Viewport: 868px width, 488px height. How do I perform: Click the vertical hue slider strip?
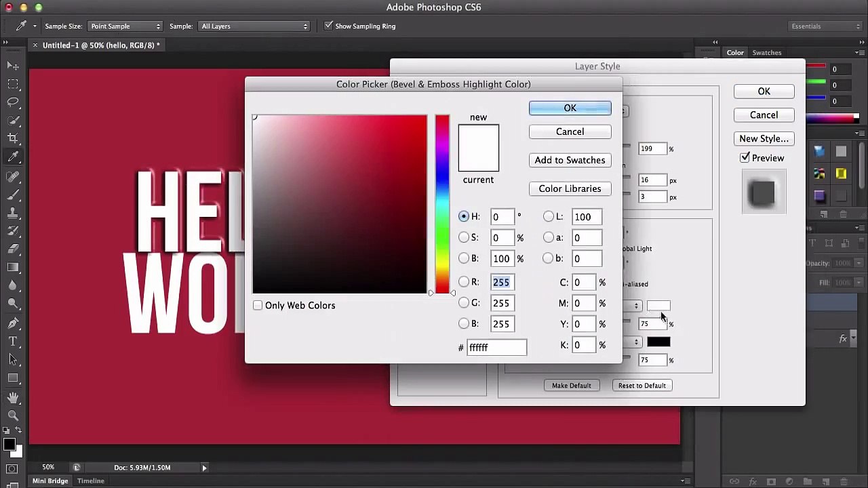[442, 204]
